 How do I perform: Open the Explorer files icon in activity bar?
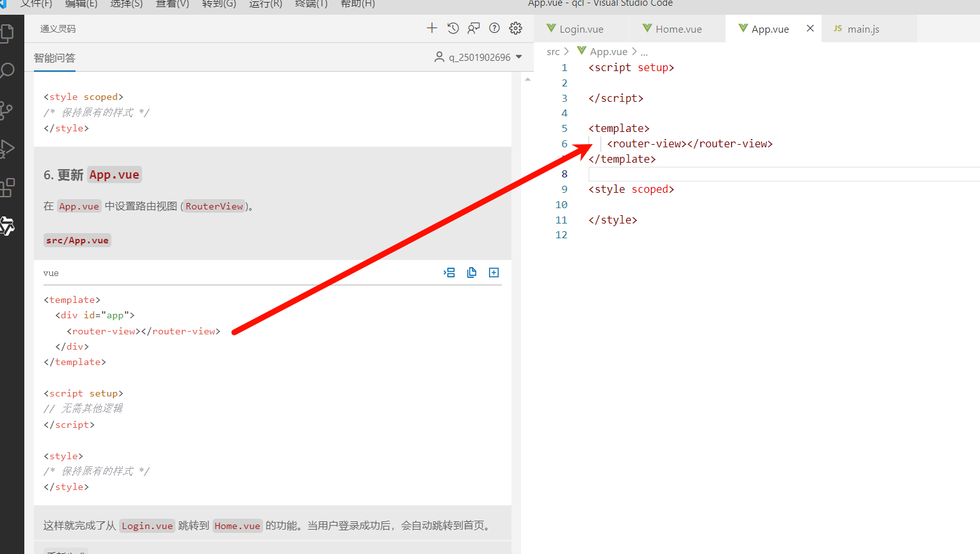tap(6, 33)
